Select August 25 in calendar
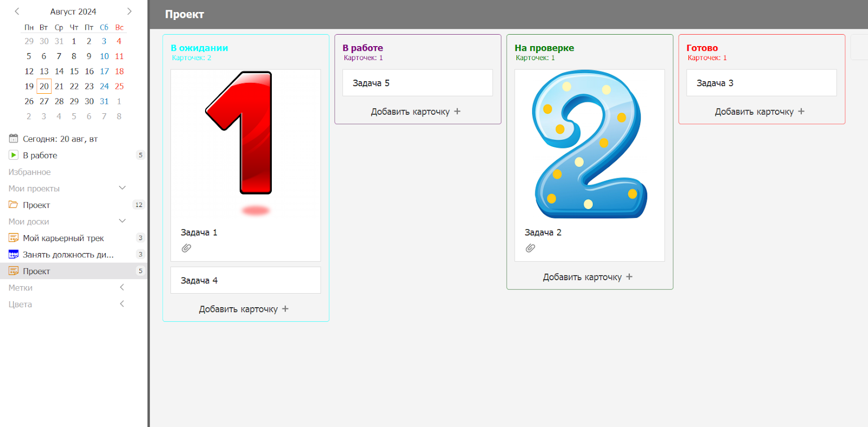Viewport: 868px width, 427px height. point(119,86)
